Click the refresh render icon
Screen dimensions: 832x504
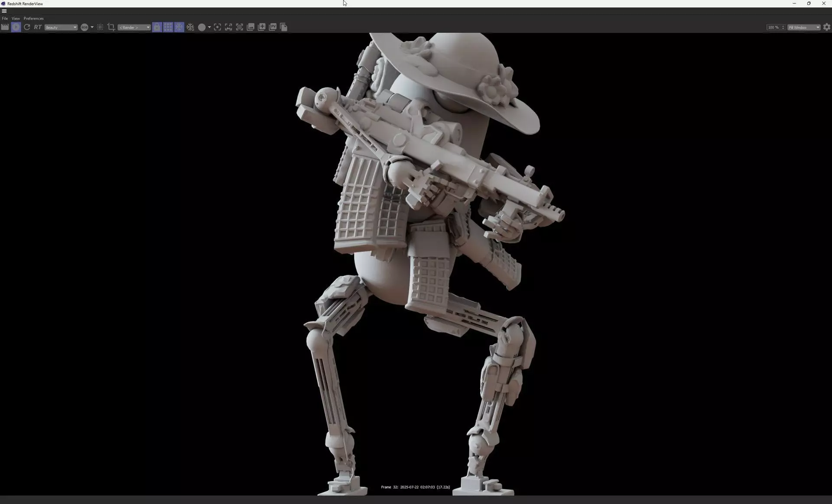pyautogui.click(x=27, y=27)
